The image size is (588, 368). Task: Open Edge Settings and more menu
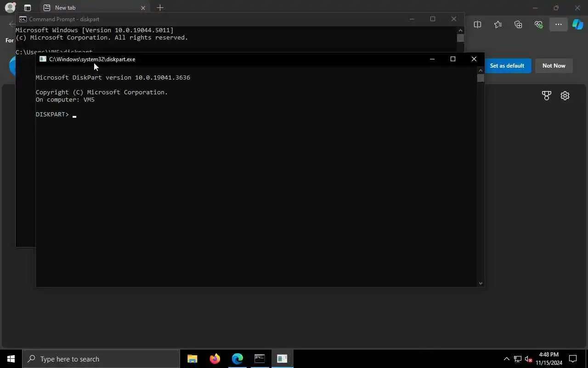pos(558,24)
